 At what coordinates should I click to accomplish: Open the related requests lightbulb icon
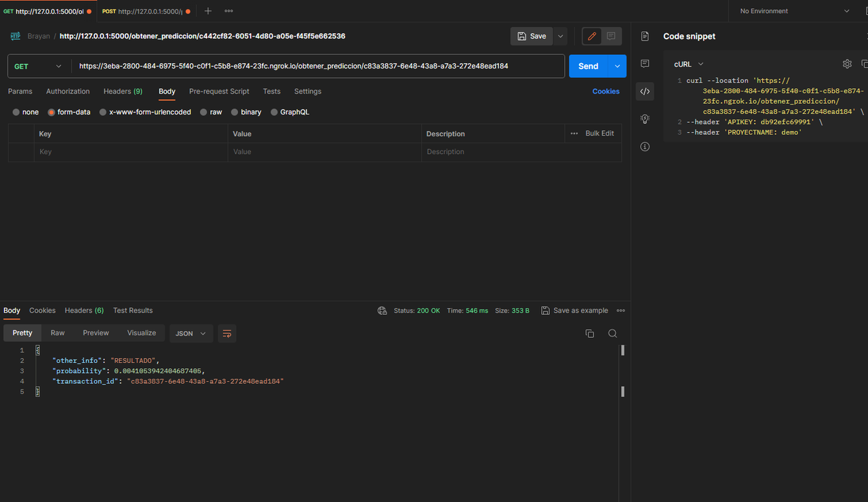pos(645,119)
